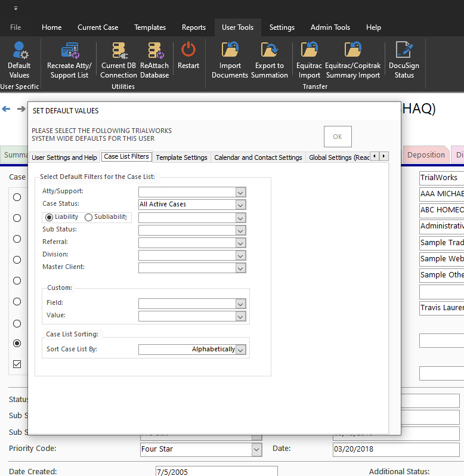Switch to Global Settings tab
Viewport: 464px width, 476px height.
coord(339,157)
